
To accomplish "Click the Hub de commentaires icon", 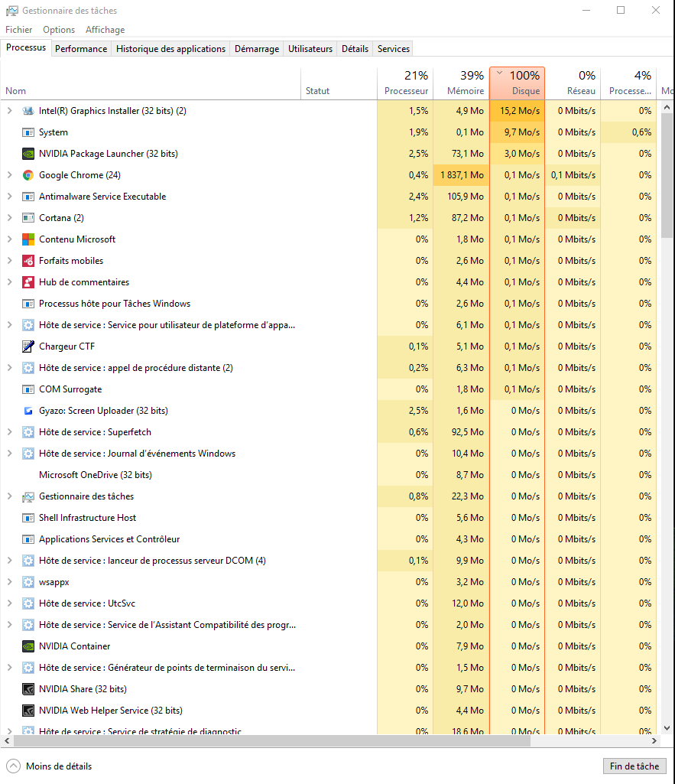I will (x=28, y=282).
